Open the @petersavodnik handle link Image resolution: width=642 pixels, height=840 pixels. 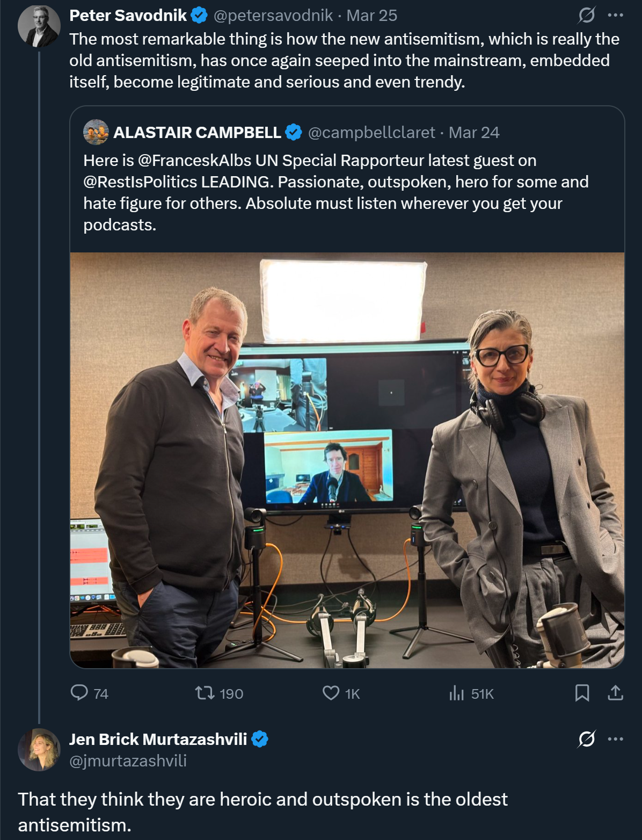pyautogui.click(x=273, y=16)
